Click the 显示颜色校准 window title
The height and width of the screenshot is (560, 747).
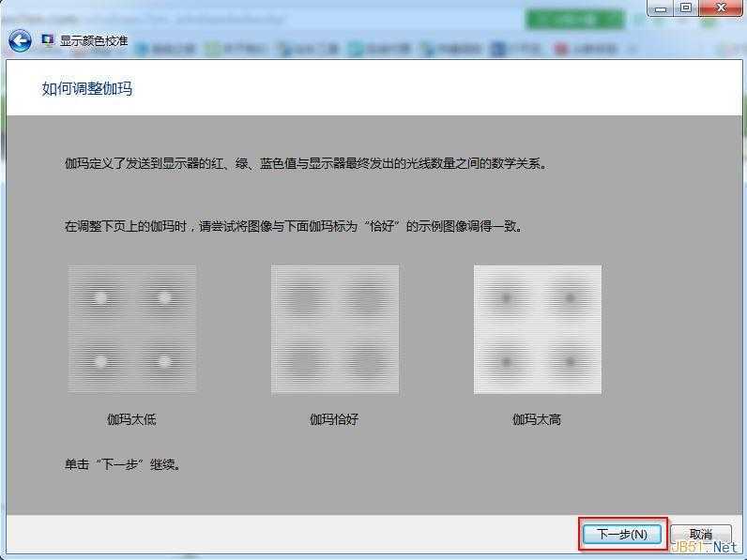point(94,40)
